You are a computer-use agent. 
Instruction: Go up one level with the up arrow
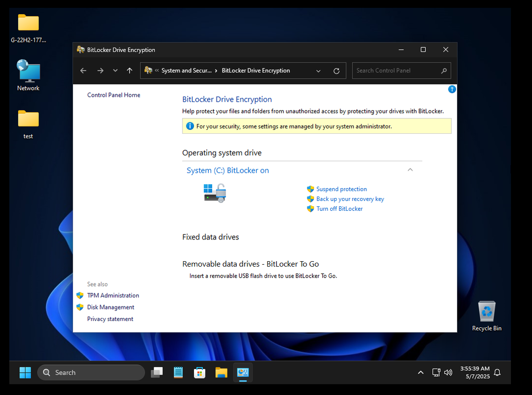click(130, 71)
